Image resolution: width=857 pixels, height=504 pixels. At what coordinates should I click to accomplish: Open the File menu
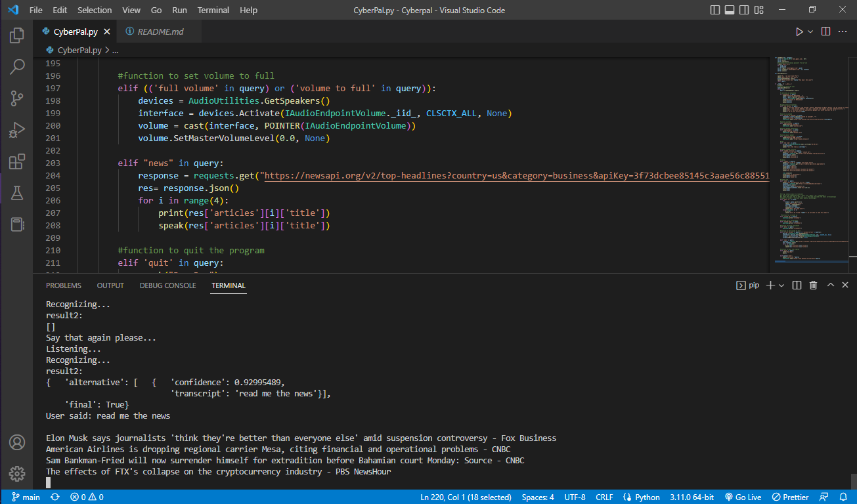pos(35,10)
